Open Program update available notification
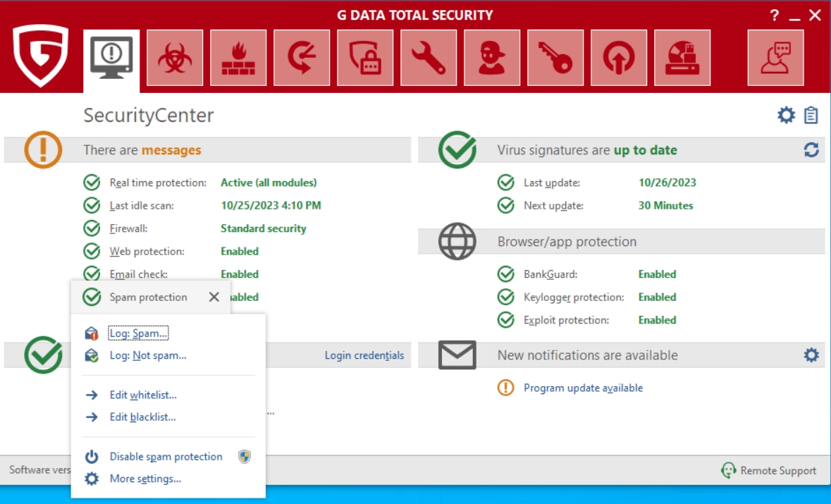 click(x=583, y=388)
